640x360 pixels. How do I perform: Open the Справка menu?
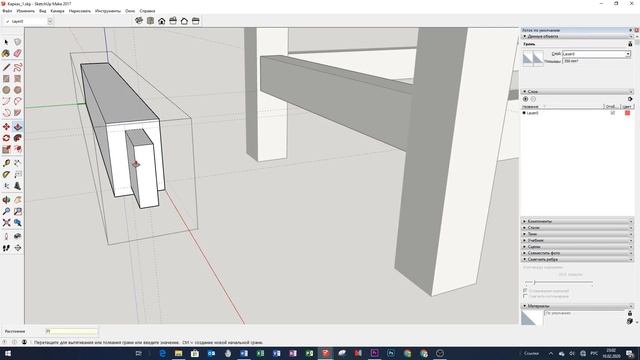(147, 11)
